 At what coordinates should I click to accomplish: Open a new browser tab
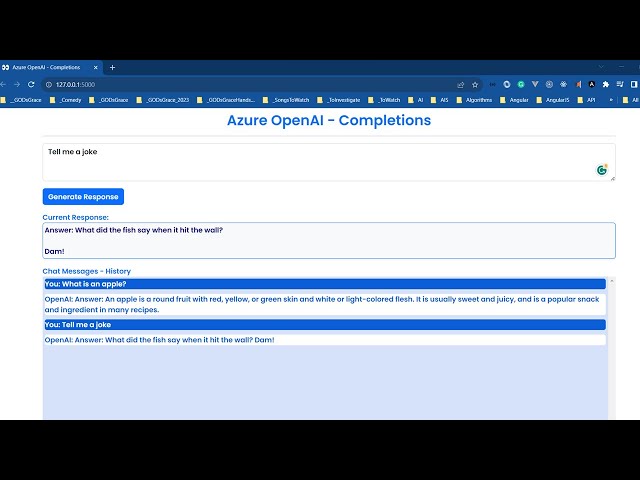(x=112, y=67)
